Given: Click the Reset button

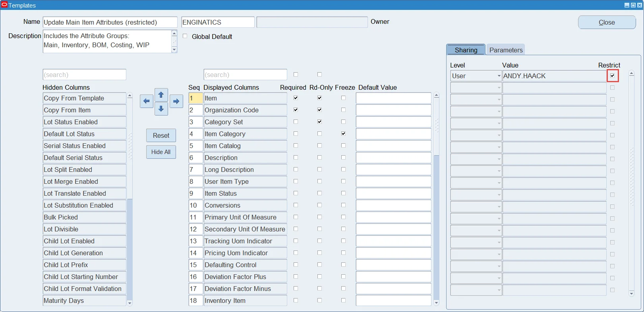Looking at the screenshot, I should tap(161, 135).
